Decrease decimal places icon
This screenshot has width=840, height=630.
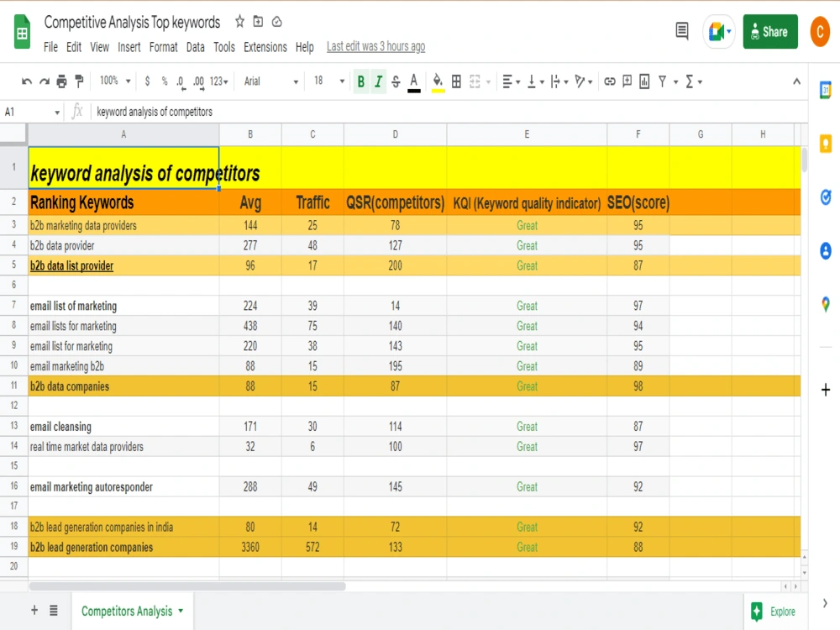181,82
